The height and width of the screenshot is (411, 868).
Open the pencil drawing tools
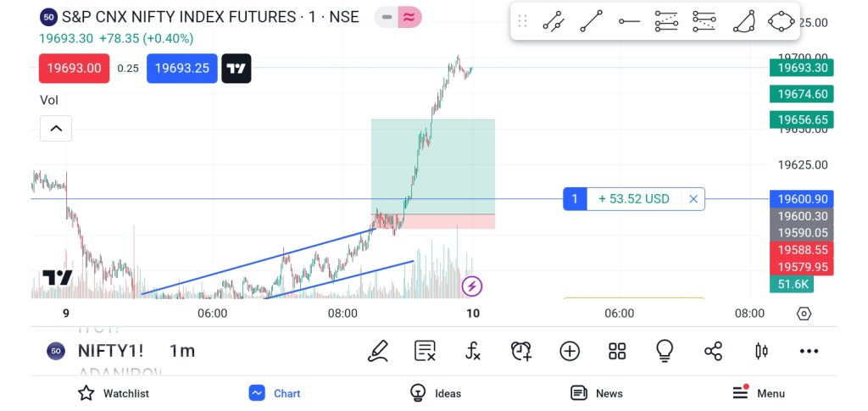pyautogui.click(x=378, y=351)
